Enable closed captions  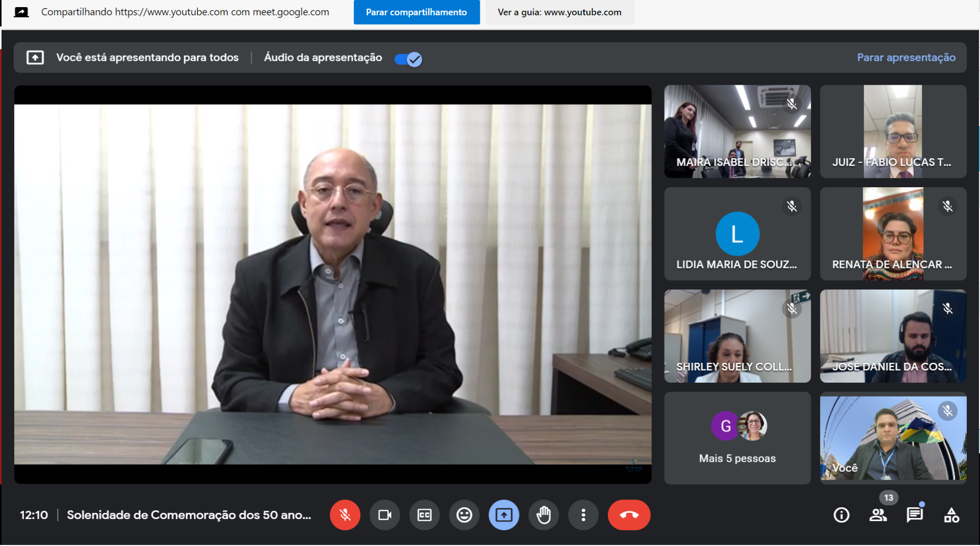[424, 515]
